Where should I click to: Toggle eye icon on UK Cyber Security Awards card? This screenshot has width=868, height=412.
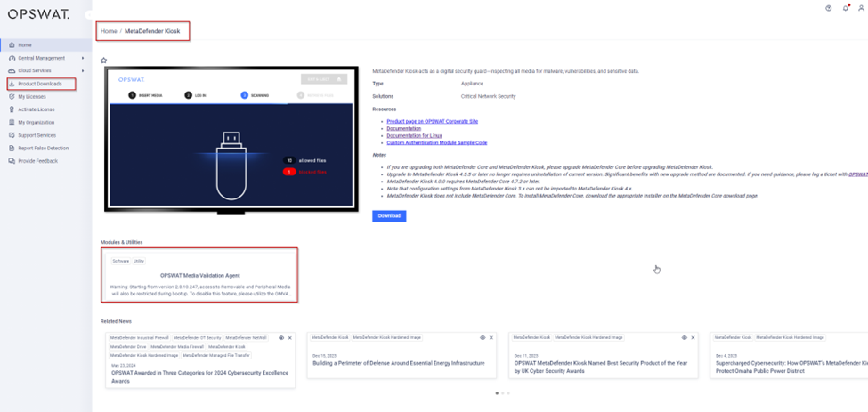(685, 337)
